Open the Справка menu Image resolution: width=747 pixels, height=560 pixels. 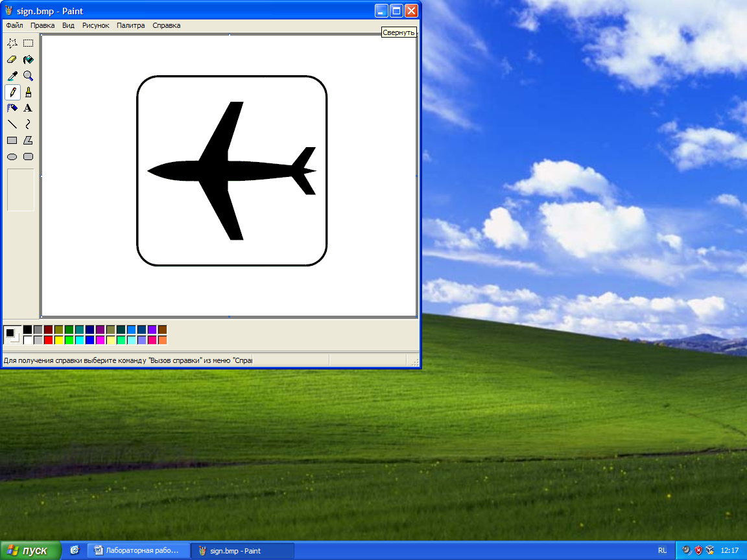pyautogui.click(x=166, y=25)
